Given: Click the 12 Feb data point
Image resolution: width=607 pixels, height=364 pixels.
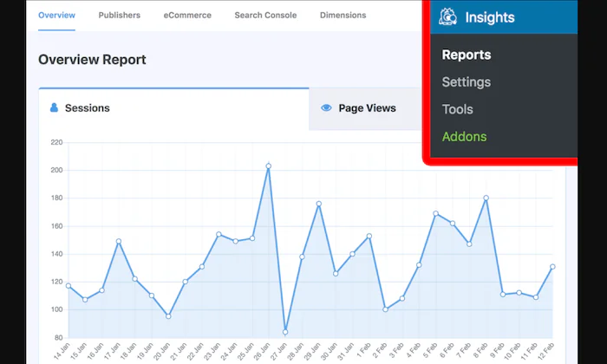Looking at the screenshot, I should click(x=553, y=267).
